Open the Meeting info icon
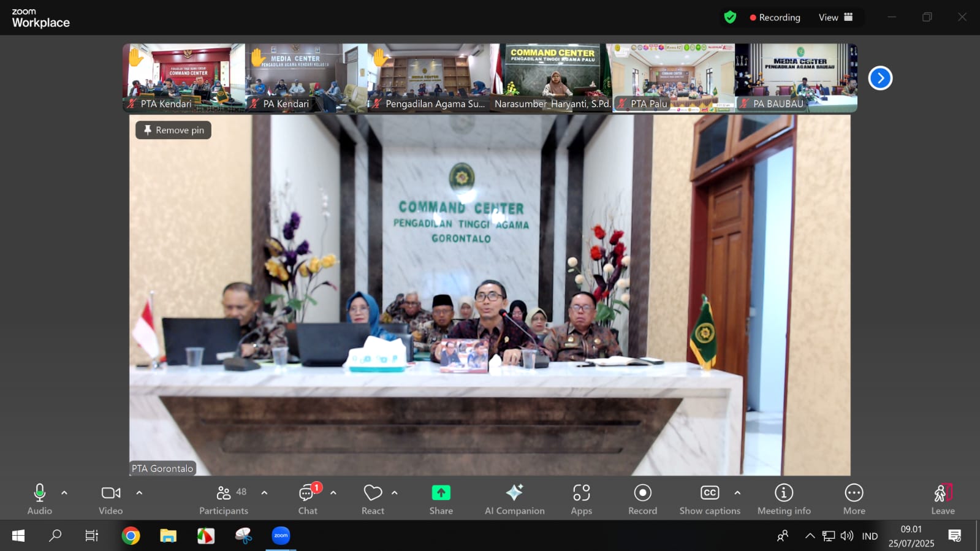980x551 pixels. [783, 493]
